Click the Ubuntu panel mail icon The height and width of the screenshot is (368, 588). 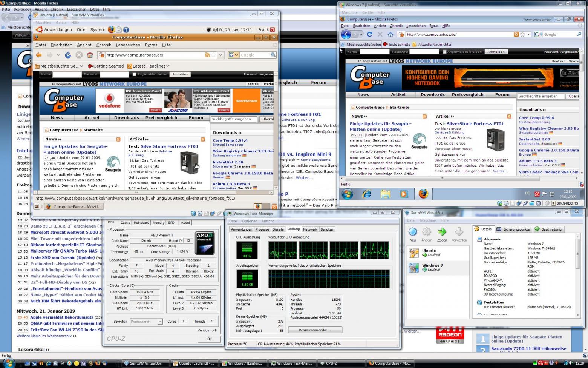click(119, 29)
